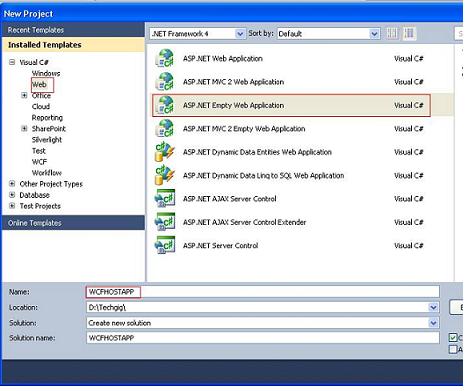The height and width of the screenshot is (391, 466).
Task: Collapse the Visual C# tree node
Action: tap(12, 62)
